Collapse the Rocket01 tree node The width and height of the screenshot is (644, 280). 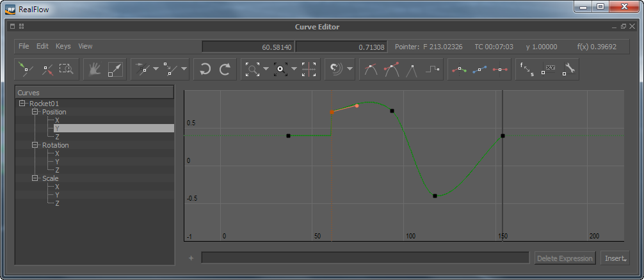point(23,104)
